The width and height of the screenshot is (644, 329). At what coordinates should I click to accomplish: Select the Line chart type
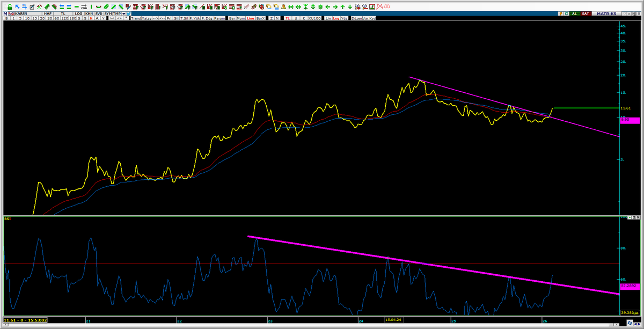click(250, 18)
